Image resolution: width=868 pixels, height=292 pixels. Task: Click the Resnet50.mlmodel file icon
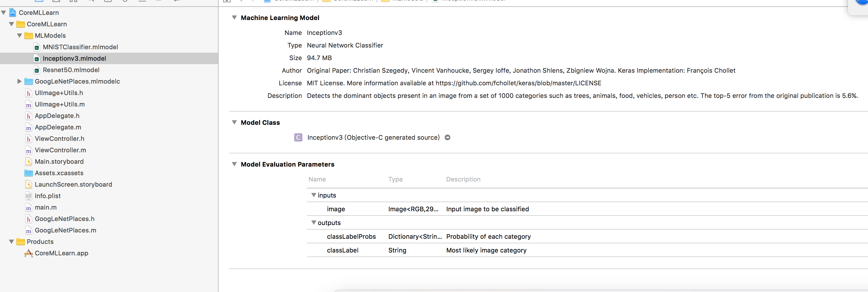point(37,70)
